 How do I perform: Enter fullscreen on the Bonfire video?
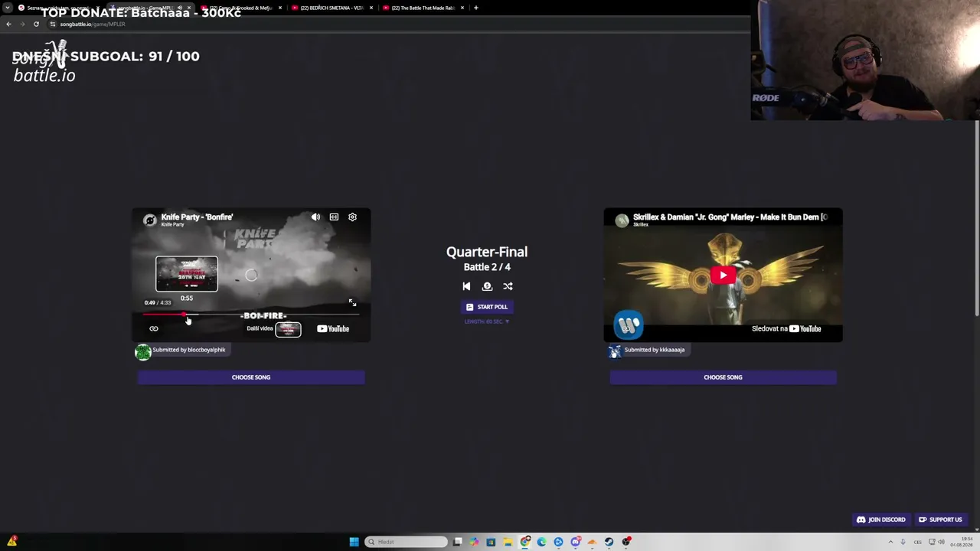click(x=352, y=303)
